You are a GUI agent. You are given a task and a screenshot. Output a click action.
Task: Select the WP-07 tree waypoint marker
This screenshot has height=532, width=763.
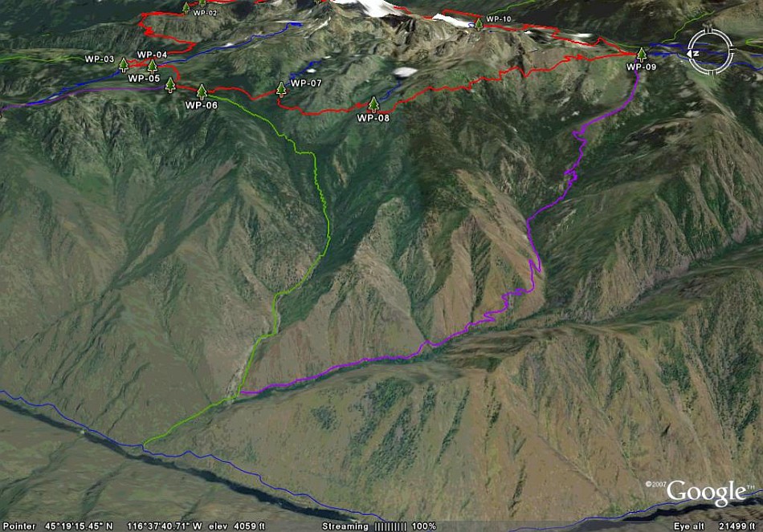(281, 90)
